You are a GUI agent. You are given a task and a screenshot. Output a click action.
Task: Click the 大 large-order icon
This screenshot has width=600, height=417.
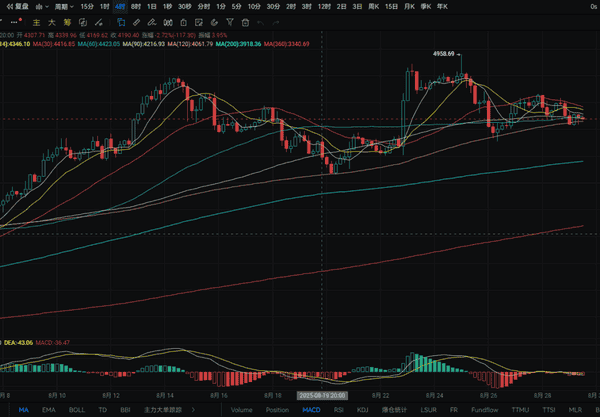52,20
